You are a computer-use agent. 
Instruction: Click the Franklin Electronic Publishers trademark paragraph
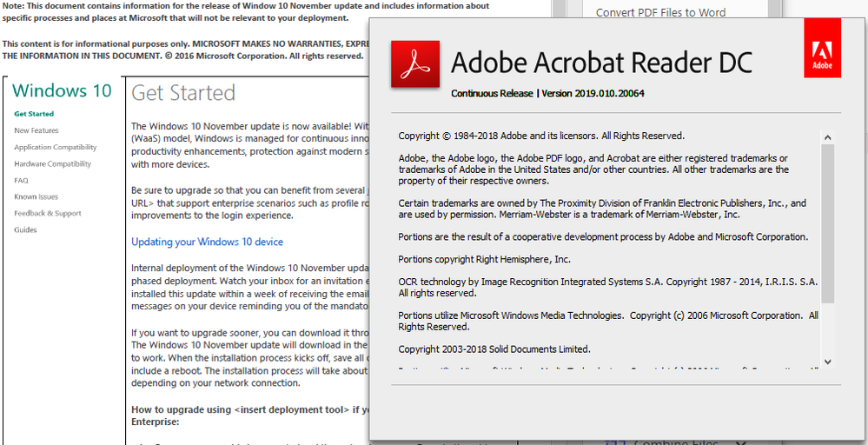tap(602, 209)
